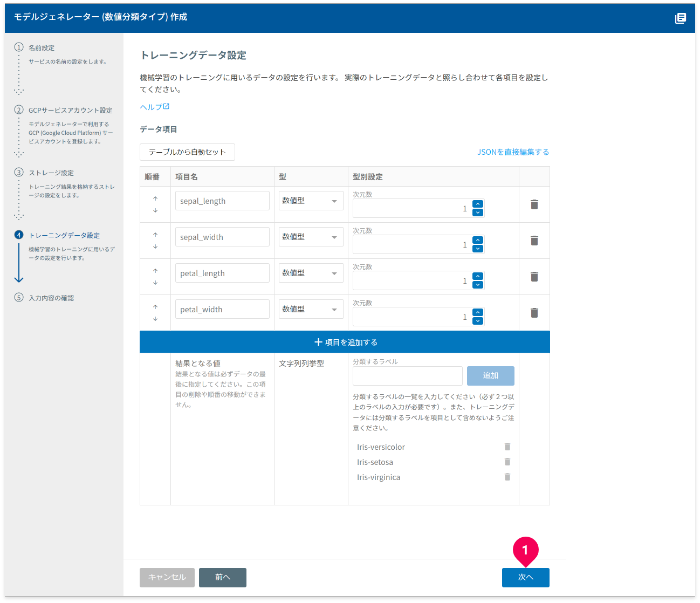Select the Iris-setosa label text
700x603 pixels.
[375, 462]
